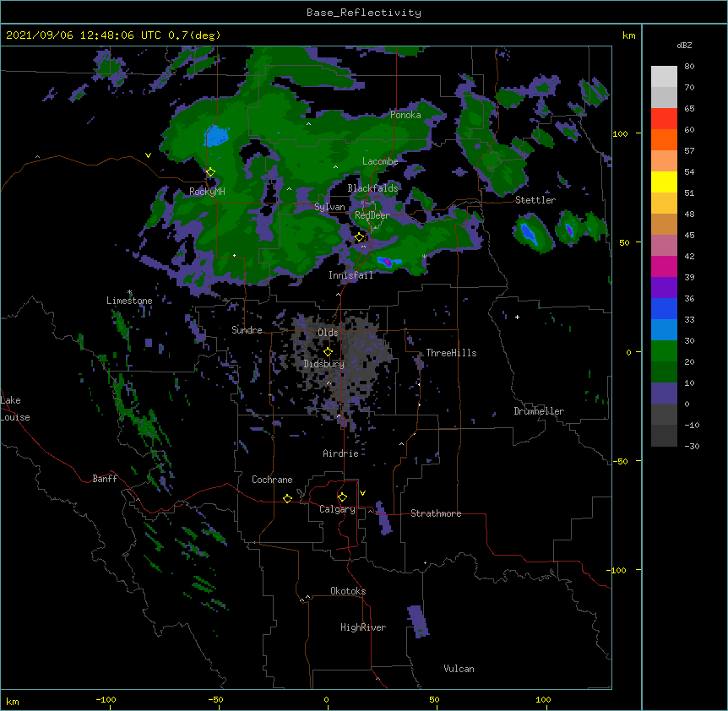This screenshot has width=728, height=711.
Task: Select the Cochrane town label
Action: tap(272, 480)
